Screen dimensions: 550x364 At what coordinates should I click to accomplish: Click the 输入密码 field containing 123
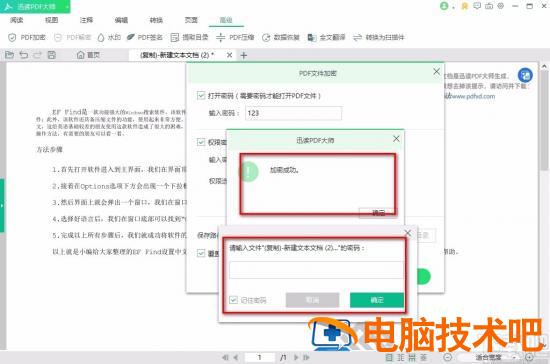tap(293, 113)
